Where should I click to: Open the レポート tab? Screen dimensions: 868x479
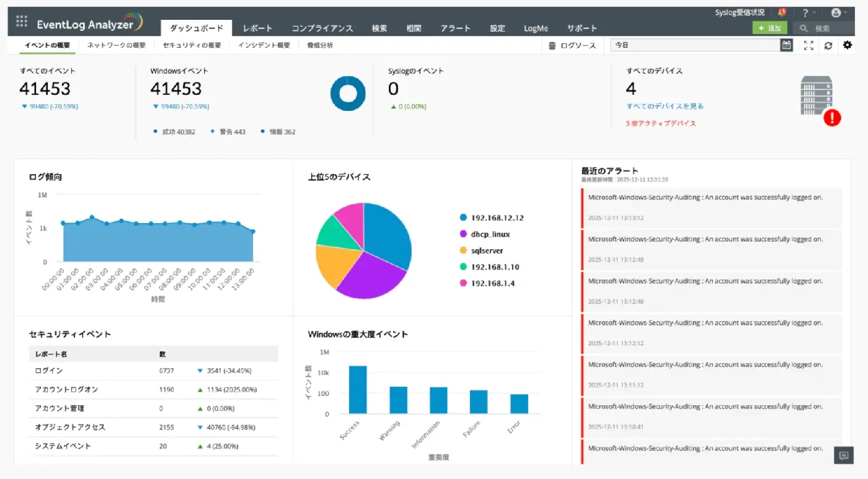coord(257,29)
